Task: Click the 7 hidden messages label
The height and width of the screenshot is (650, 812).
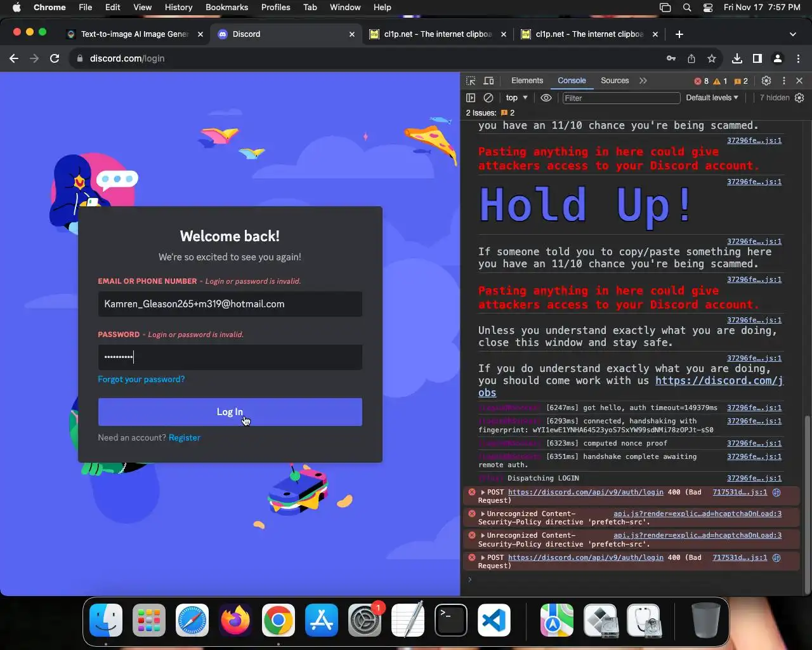Action: (x=775, y=98)
